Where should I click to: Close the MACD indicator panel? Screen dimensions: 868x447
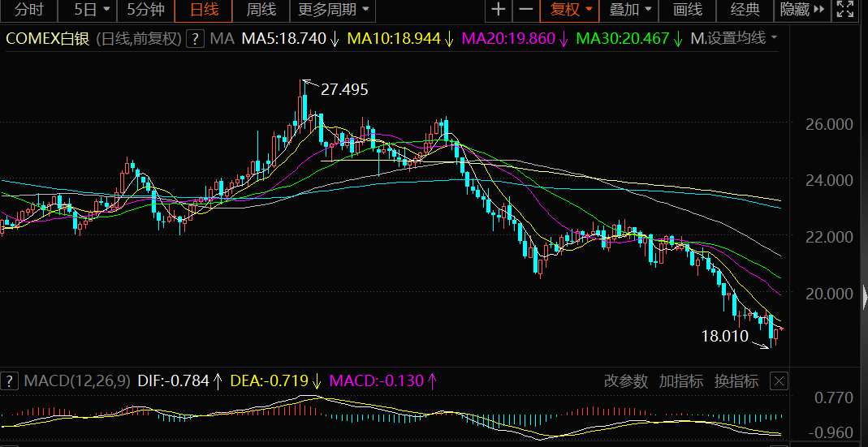click(778, 380)
